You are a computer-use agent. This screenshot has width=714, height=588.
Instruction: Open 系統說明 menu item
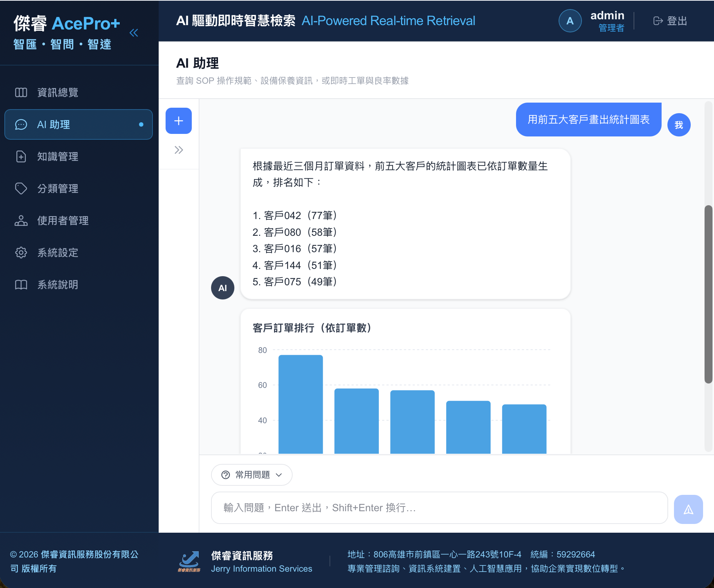pos(79,285)
